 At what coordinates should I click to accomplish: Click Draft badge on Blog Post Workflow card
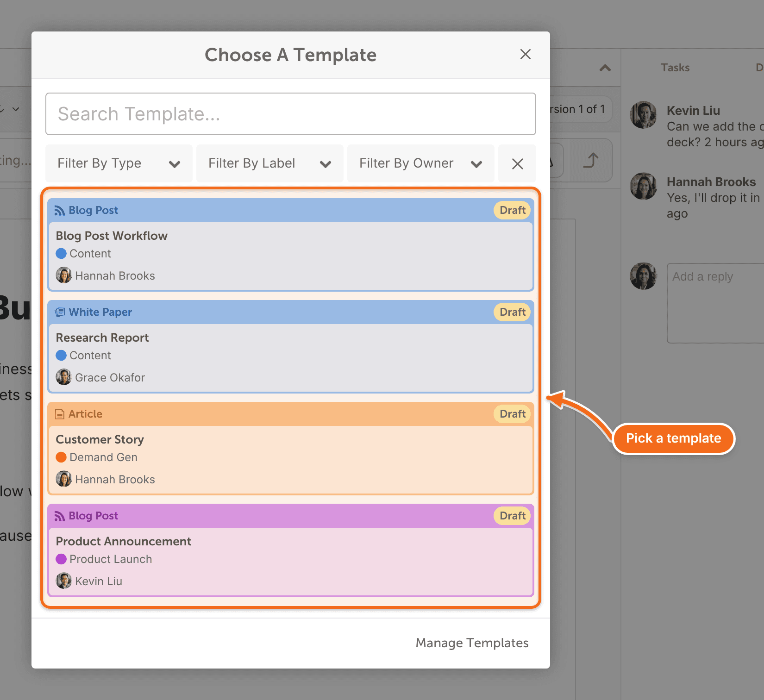pos(512,210)
